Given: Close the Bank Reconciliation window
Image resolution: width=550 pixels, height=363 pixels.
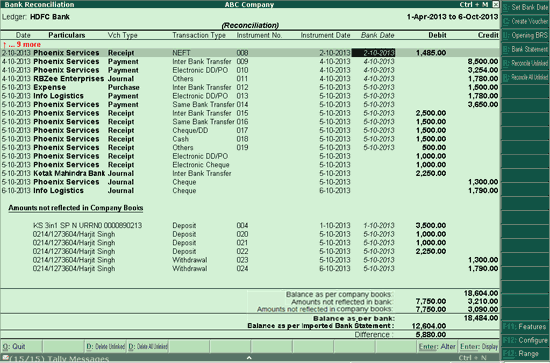Looking at the screenshot, I should coord(495,4).
